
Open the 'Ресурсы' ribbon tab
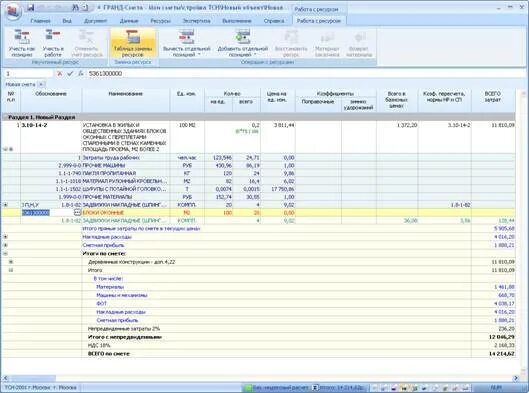160,21
